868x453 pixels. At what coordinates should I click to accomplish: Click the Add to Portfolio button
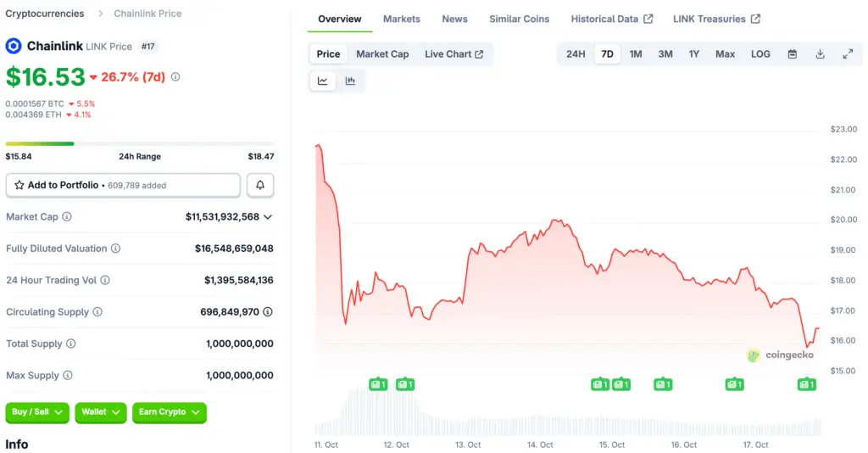tap(123, 185)
